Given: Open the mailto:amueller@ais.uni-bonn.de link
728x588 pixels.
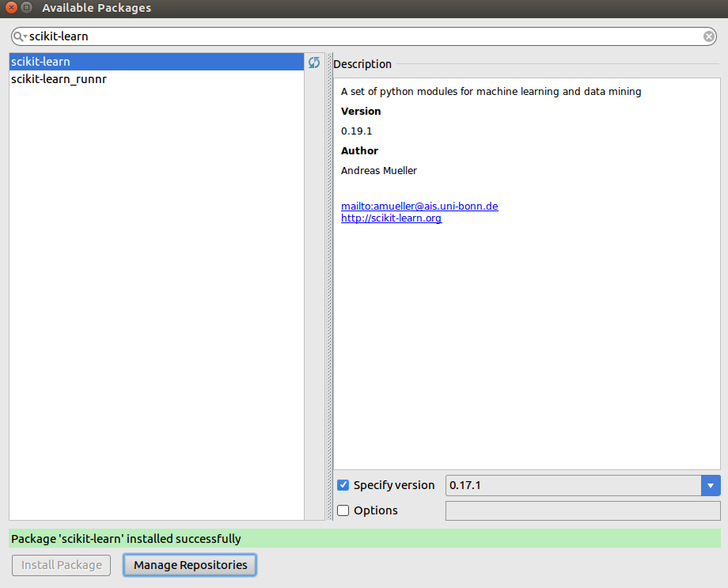Looking at the screenshot, I should click(x=419, y=207).
